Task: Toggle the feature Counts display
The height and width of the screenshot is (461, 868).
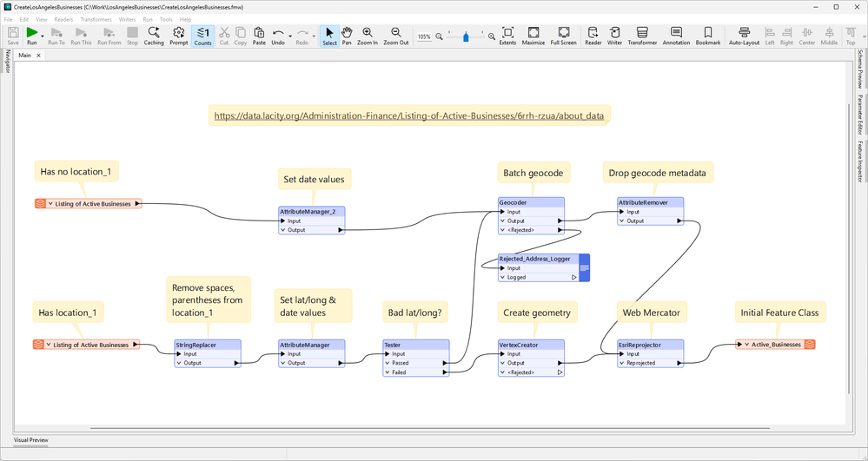Action: tap(202, 35)
